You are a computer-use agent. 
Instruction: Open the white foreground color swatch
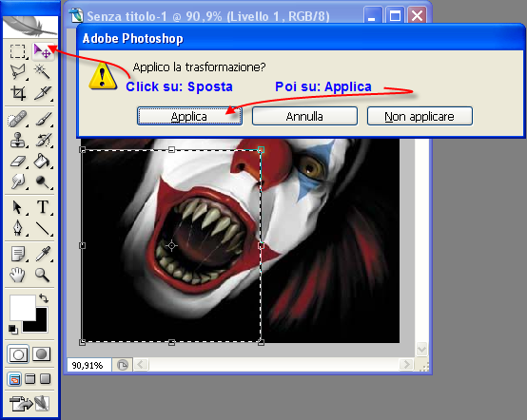point(22,307)
